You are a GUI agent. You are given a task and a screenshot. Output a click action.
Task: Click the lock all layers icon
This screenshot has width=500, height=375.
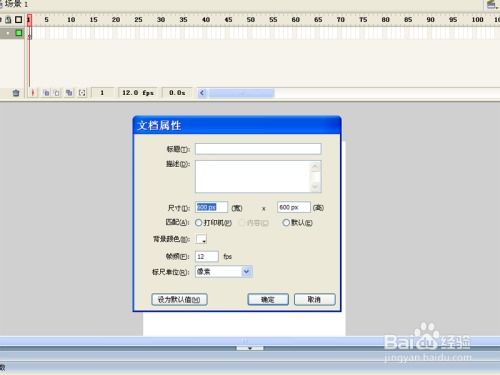(8, 20)
